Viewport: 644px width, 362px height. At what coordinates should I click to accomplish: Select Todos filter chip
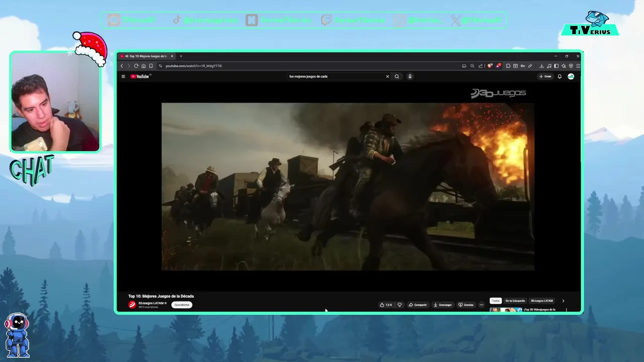click(496, 301)
